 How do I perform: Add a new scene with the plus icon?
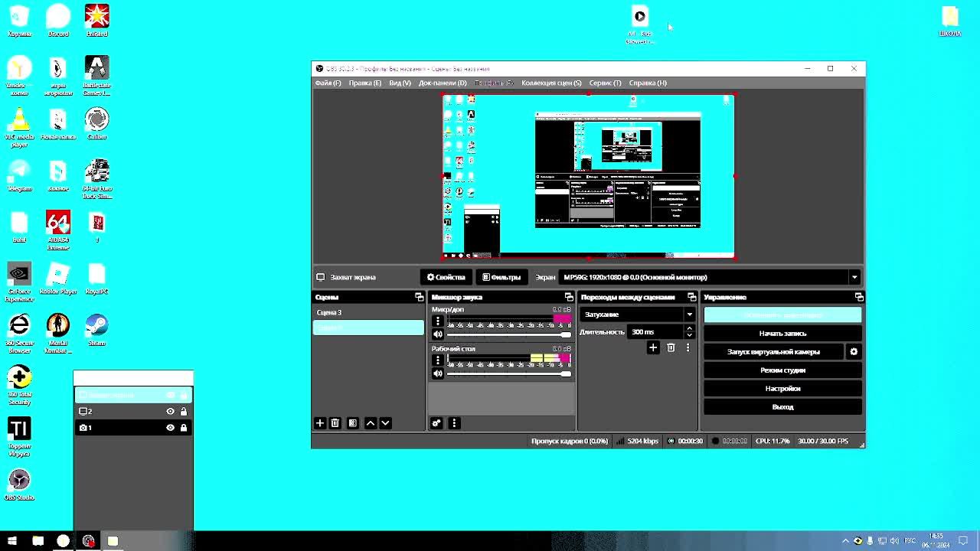(x=320, y=423)
